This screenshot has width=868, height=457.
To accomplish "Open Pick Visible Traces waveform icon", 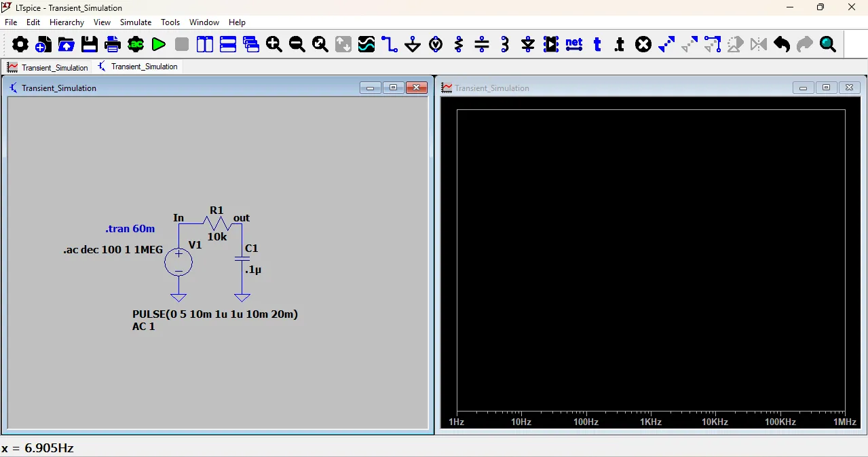I will pos(366,45).
